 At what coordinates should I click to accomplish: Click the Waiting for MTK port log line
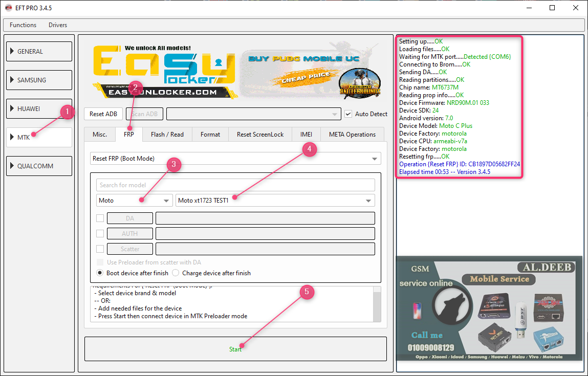tap(455, 57)
